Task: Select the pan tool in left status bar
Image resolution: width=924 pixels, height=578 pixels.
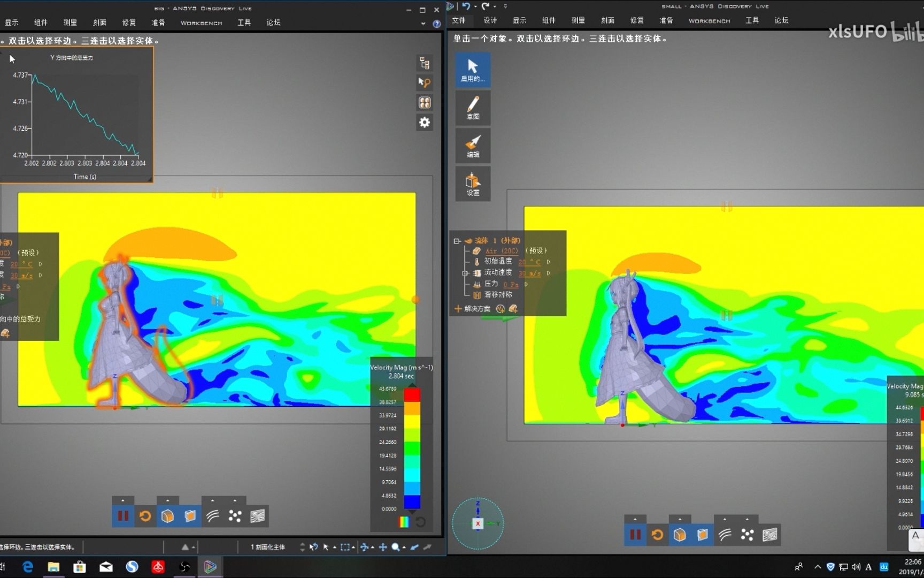Action: 383,547
